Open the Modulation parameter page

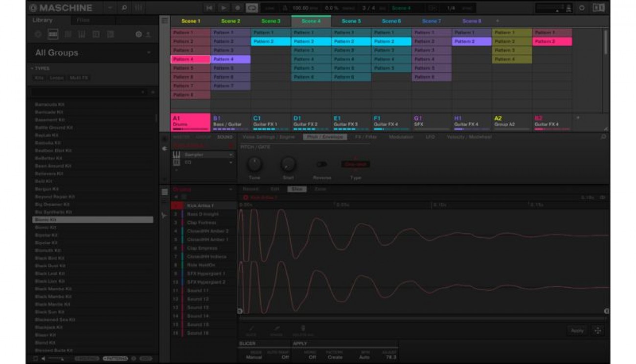pos(401,137)
